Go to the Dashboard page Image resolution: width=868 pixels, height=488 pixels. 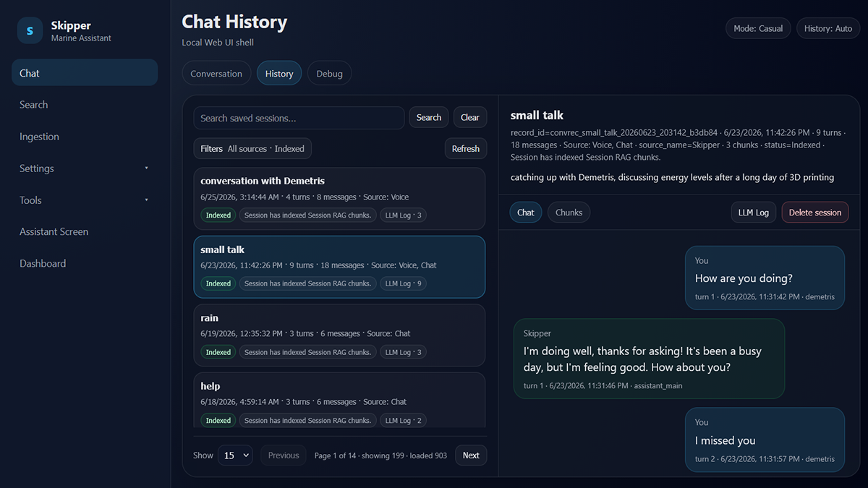(x=85, y=264)
